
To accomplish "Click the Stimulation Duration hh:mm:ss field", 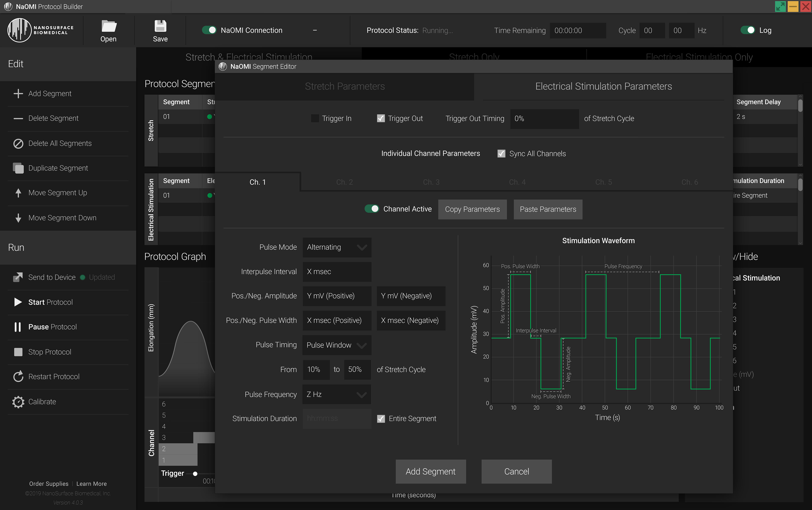I will (x=337, y=419).
